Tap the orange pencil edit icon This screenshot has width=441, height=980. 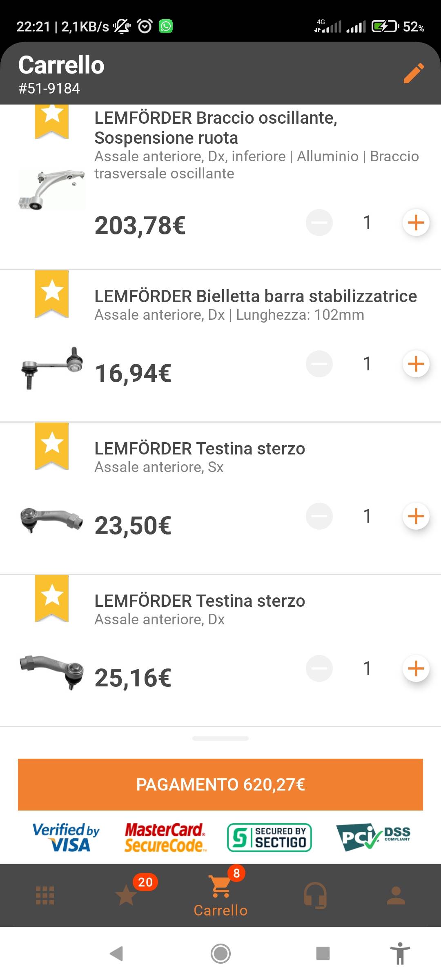(x=414, y=73)
